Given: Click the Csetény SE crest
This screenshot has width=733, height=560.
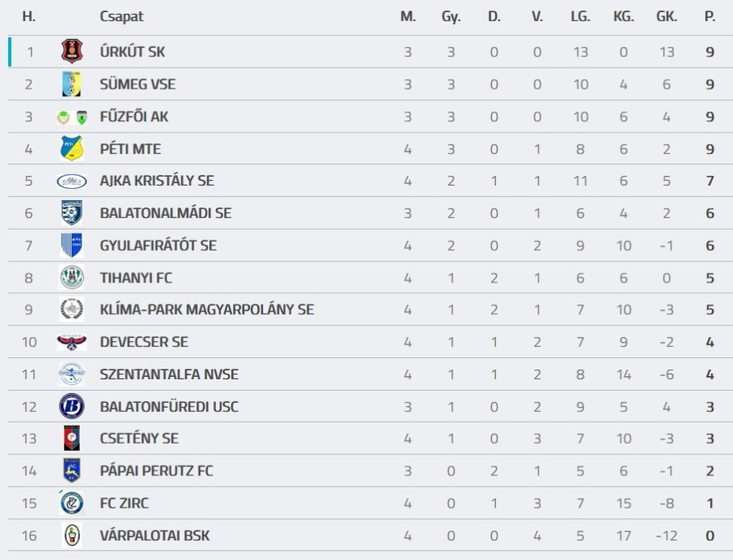Looking at the screenshot, I should coord(72,438).
